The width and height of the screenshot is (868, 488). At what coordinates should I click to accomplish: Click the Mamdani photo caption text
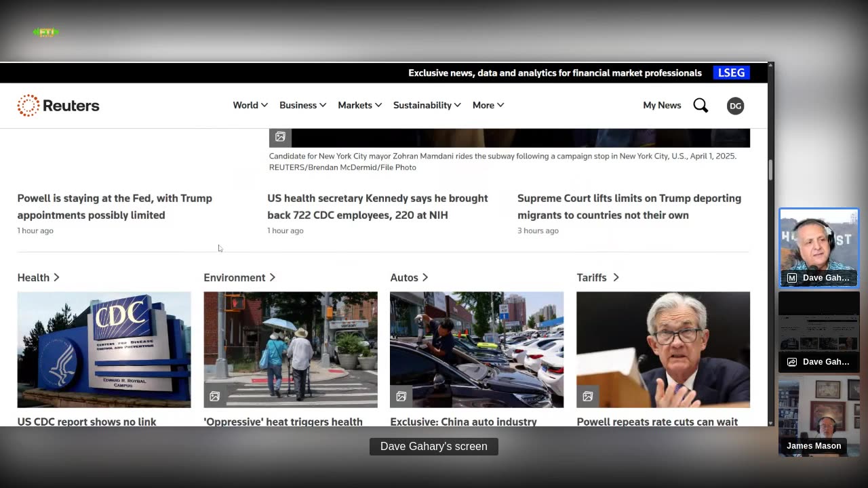coord(502,161)
